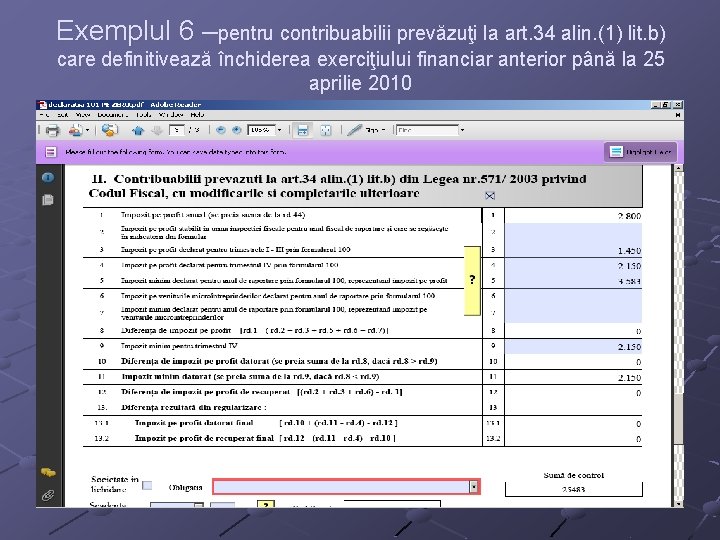Toggle the Societate in lichidare checkbox
This screenshot has height=540, width=720.
coord(147,485)
